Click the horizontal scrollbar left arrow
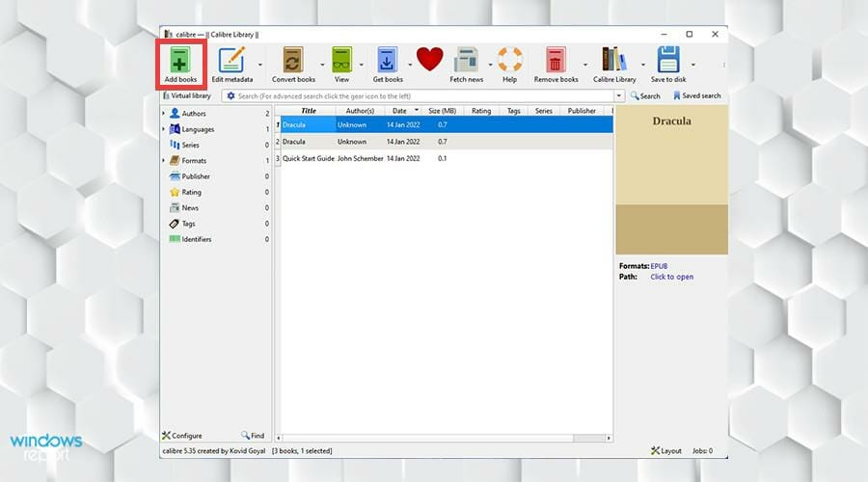The height and width of the screenshot is (482, 868). pos(279,438)
